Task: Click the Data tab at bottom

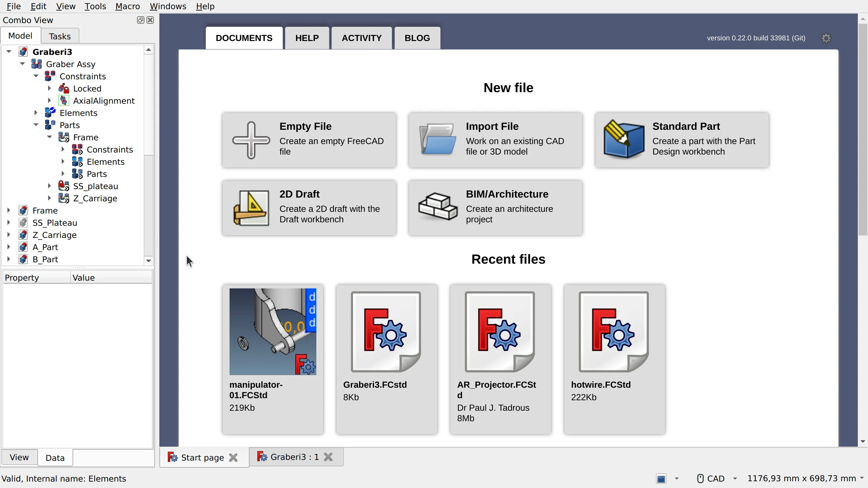Action: [54, 457]
